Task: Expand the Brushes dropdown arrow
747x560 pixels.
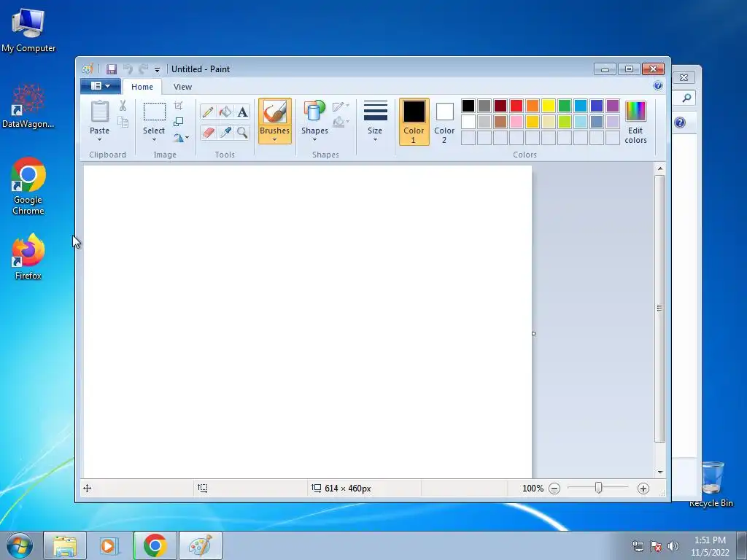Action: pos(274,139)
